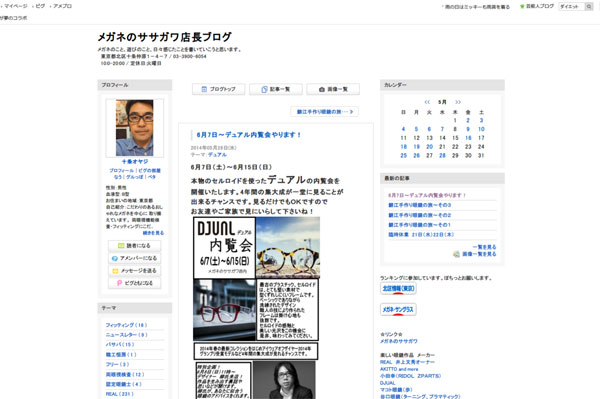Image resolution: width=600 pixels, height=399 pixels.
Task: Open the 両眼視検査 theme link
Action: click(125, 375)
